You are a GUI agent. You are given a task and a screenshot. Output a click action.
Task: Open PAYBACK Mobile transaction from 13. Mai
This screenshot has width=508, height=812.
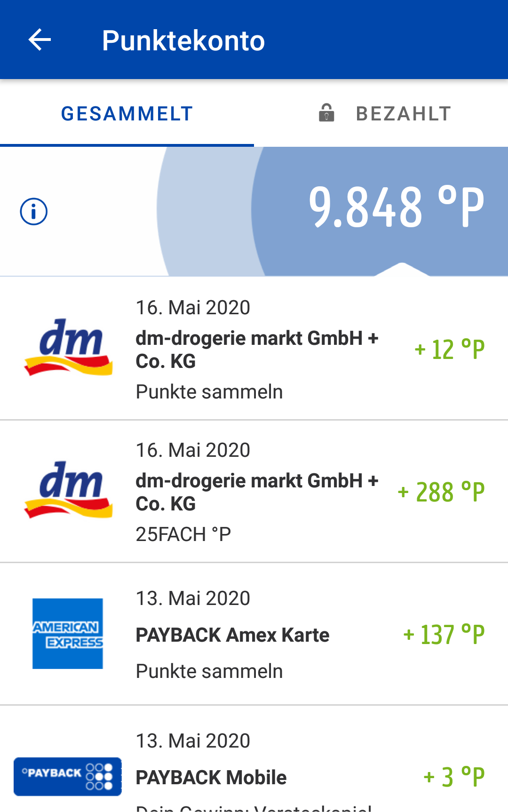[254, 759]
